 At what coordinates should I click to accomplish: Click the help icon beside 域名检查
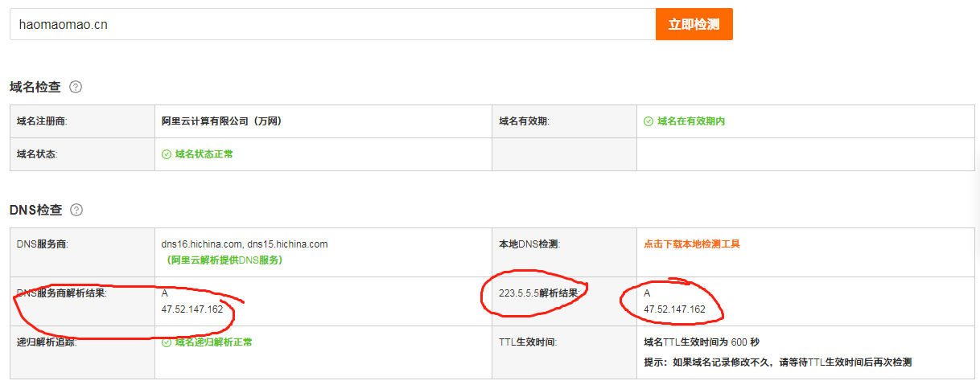(76, 87)
